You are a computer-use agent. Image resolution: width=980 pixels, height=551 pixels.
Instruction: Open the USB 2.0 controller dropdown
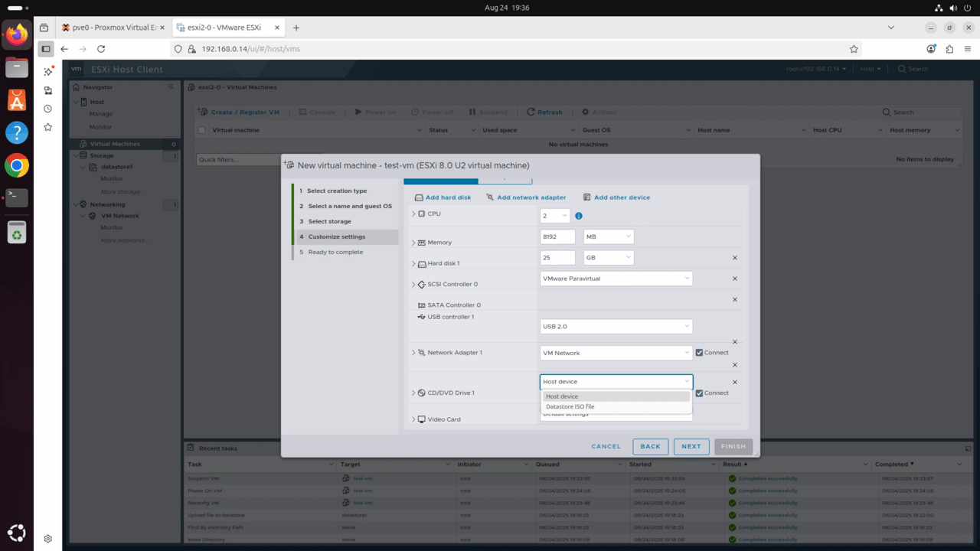[x=616, y=326]
